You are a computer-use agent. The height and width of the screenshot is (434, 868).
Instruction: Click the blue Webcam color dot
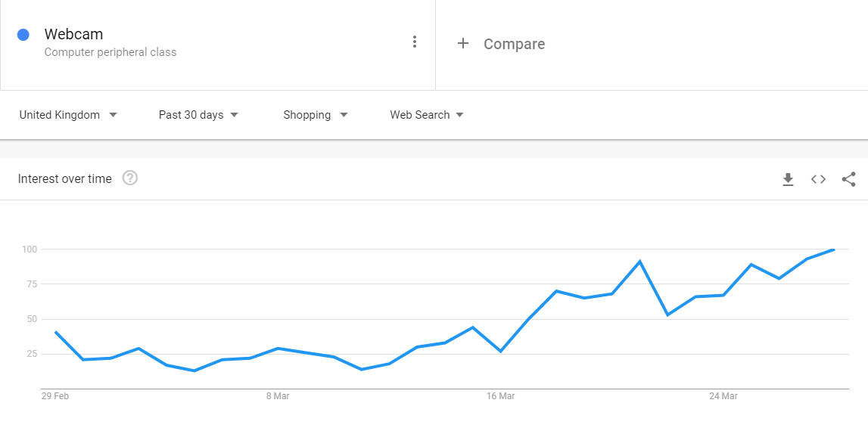(x=23, y=35)
